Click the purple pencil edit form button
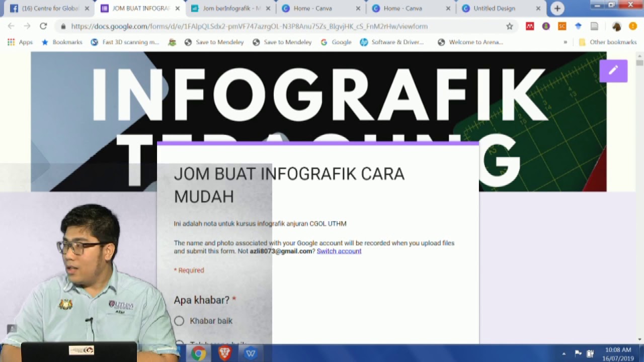This screenshot has height=362, width=644. [x=613, y=71]
